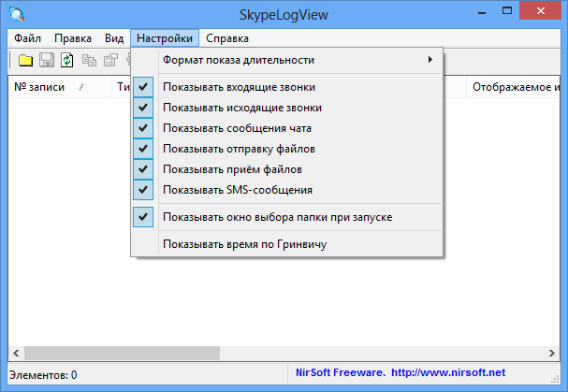Close the open Настройки menu
568x392 pixels.
(165, 38)
